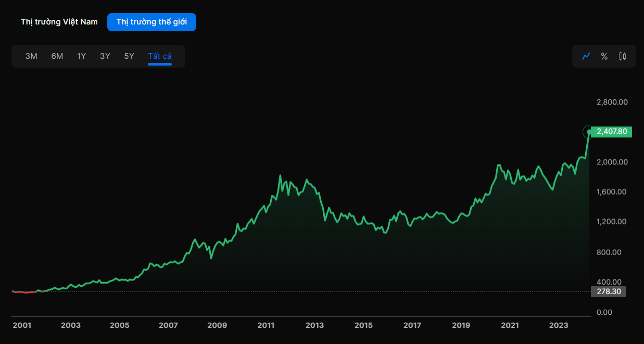
Task: Set chart range to 1Y
Action: (x=82, y=56)
